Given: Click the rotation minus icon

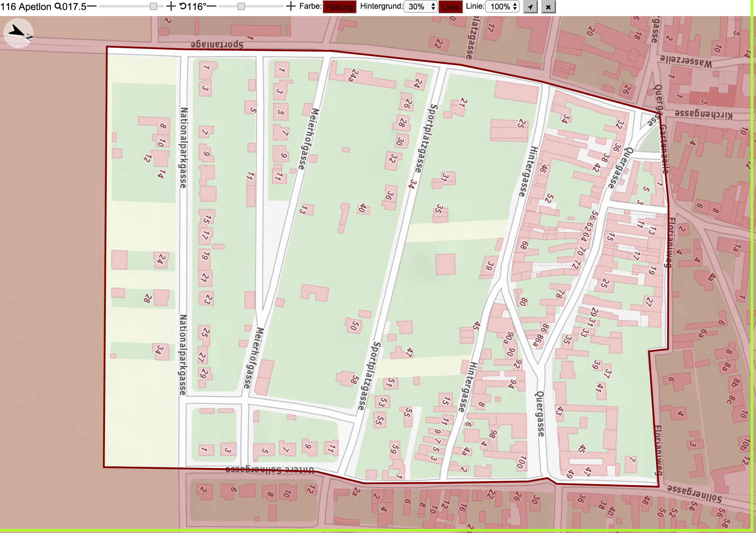Looking at the screenshot, I should click(x=212, y=6).
